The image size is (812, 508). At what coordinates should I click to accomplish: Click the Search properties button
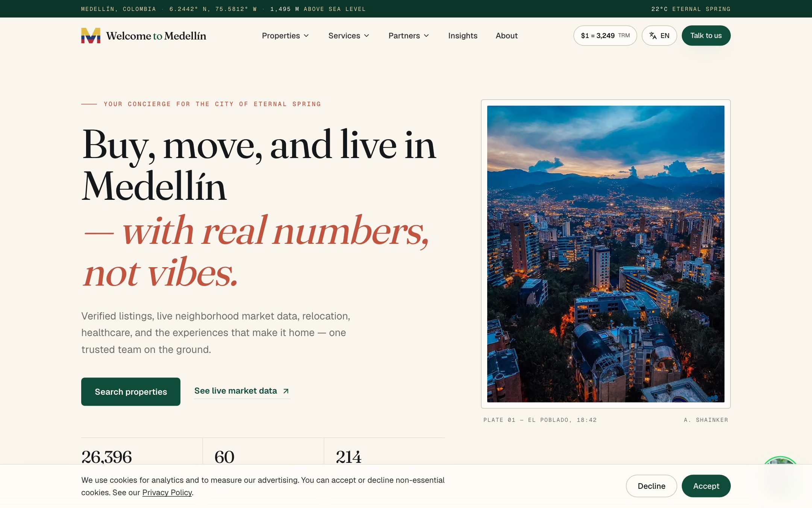[131, 392]
